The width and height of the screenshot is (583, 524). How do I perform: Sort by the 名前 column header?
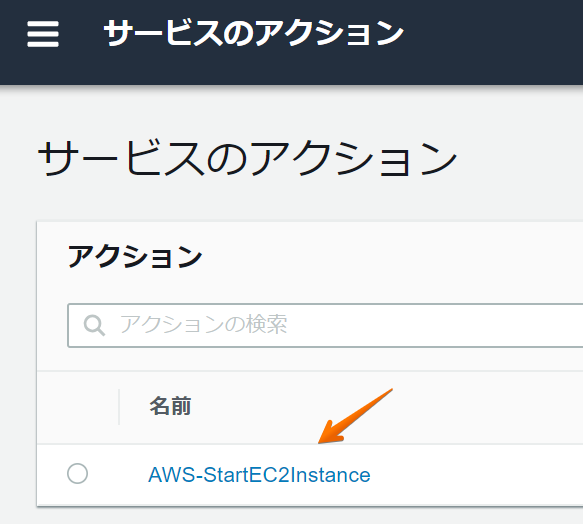pos(170,406)
